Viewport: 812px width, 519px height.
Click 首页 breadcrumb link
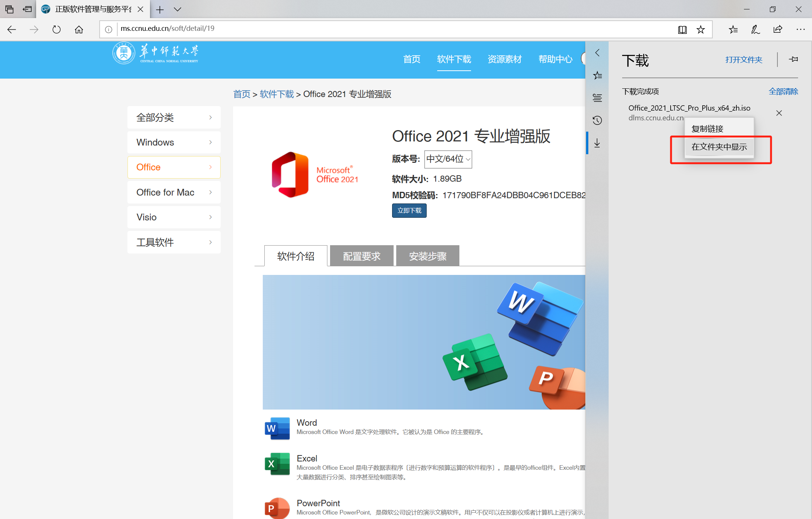[241, 94]
